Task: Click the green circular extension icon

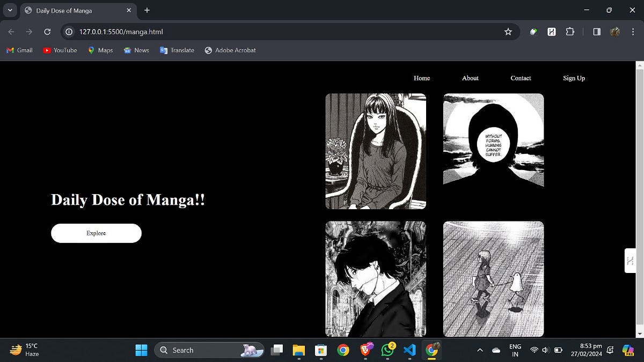Action: [x=533, y=32]
